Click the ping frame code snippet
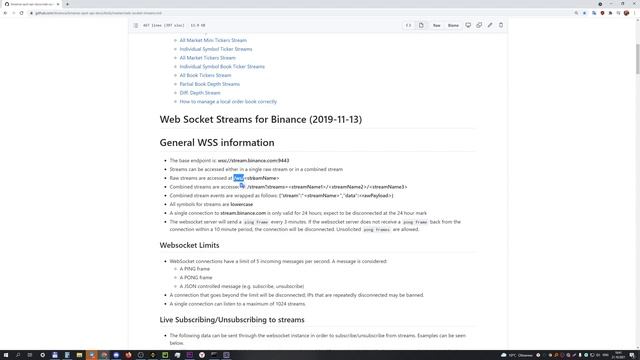The image size is (640, 360). pos(256,222)
